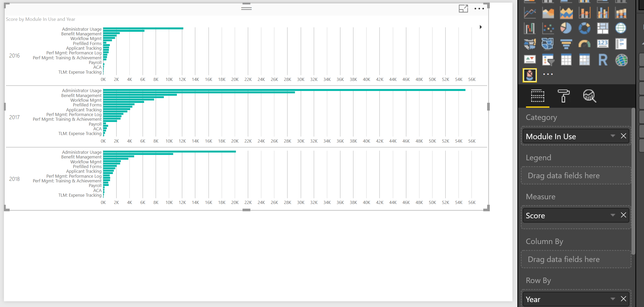Select the Slicer visualization
Image resolution: width=644 pixels, height=307 pixels.
pyautogui.click(x=548, y=60)
